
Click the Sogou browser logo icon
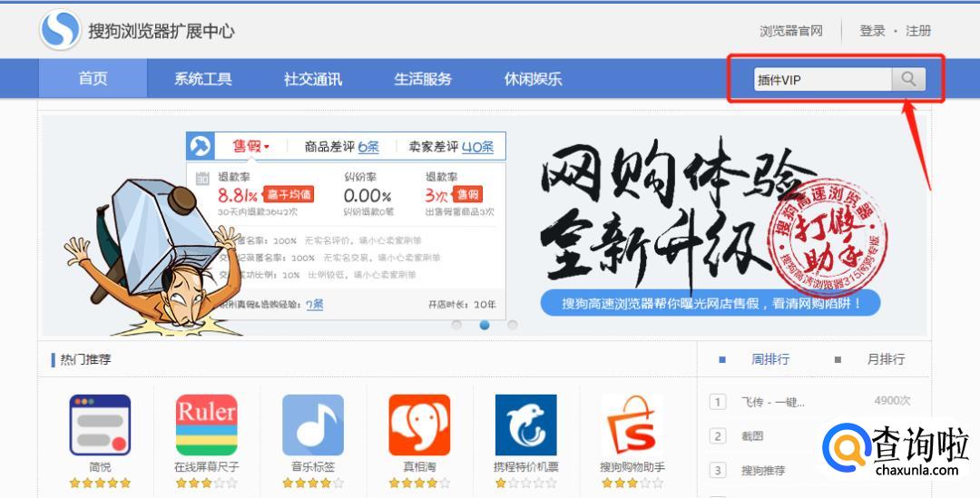[x=60, y=30]
